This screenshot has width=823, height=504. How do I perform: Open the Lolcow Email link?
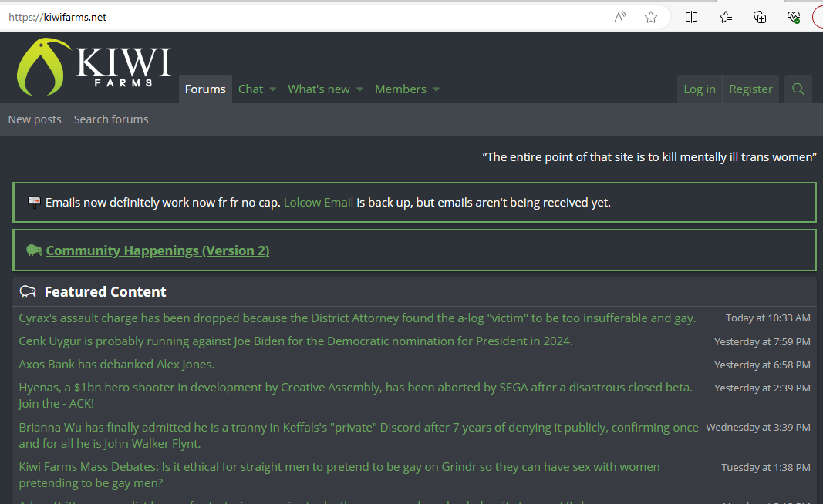319,203
